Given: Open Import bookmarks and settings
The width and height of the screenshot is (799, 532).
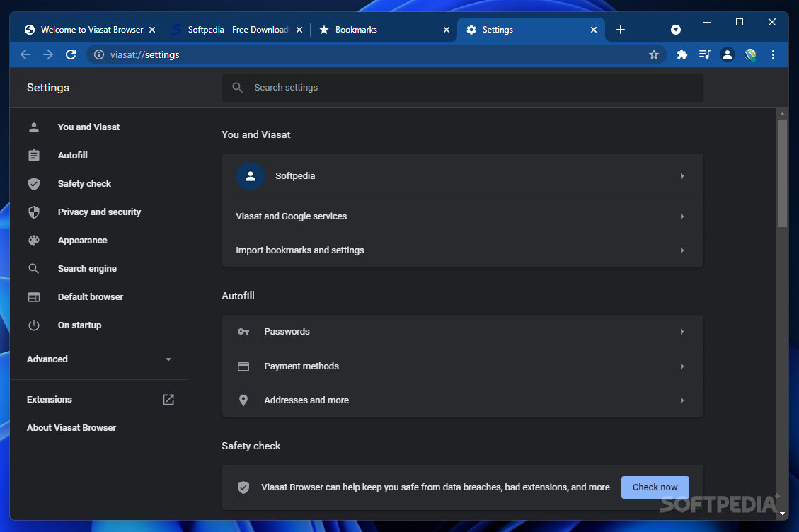Looking at the screenshot, I should (x=463, y=250).
